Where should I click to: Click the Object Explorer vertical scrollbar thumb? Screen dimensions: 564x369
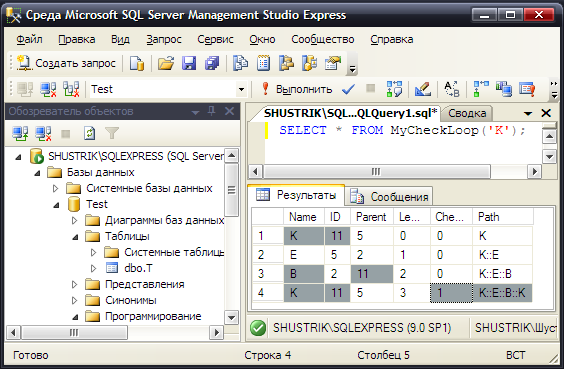click(x=231, y=190)
